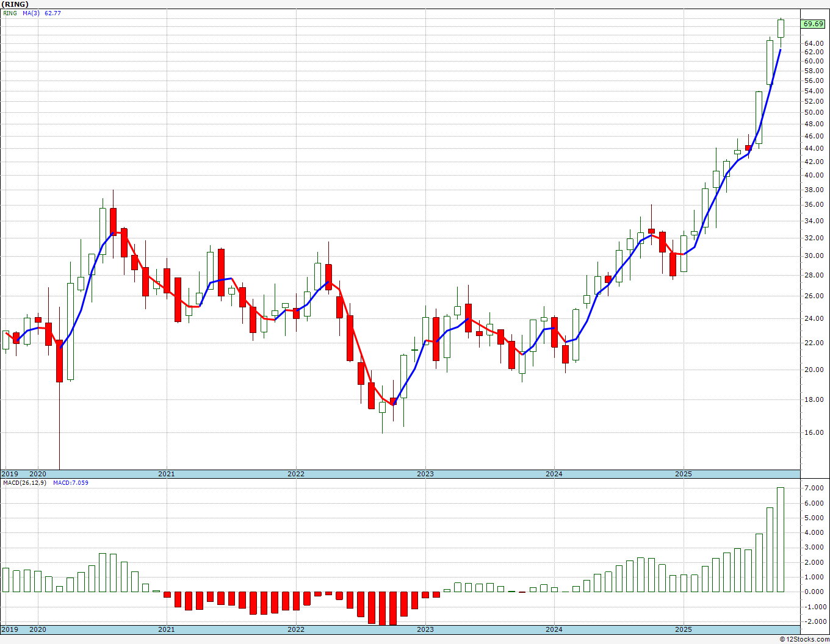Click the latest hollow green candlestick

(781, 29)
